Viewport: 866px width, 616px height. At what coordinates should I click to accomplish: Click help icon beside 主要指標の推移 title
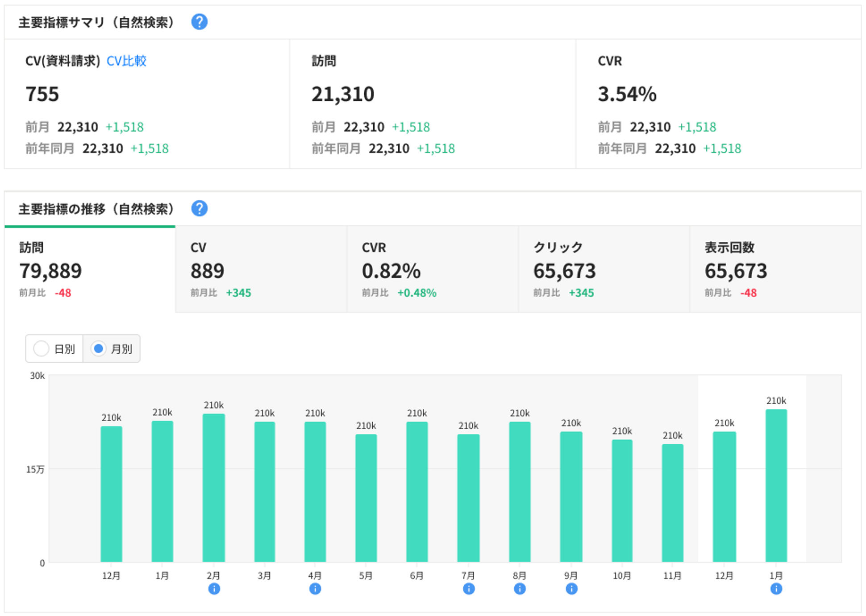pyautogui.click(x=199, y=208)
